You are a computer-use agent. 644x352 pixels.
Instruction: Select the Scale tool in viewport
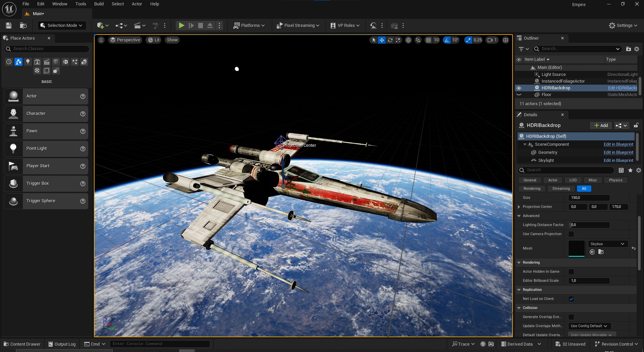[398, 40]
